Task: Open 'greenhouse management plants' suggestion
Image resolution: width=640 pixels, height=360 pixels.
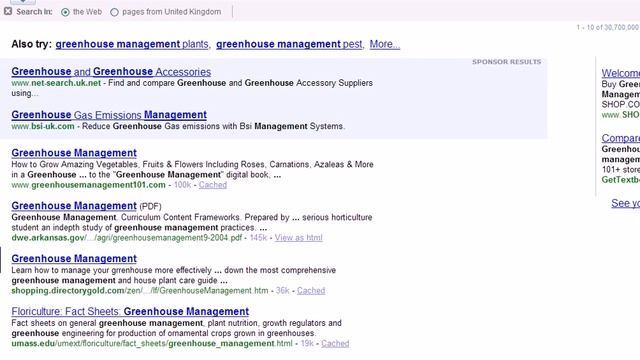Action: 132,44
